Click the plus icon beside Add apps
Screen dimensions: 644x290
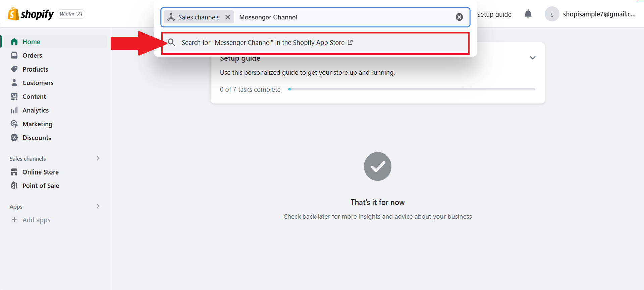tap(14, 220)
